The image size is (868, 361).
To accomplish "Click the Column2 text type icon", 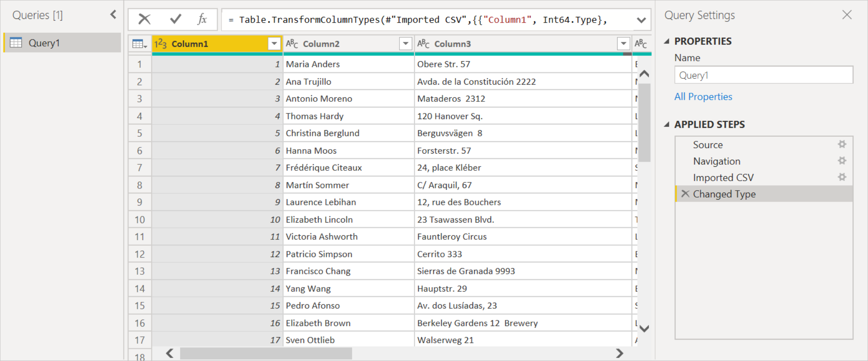I will pyautogui.click(x=292, y=44).
